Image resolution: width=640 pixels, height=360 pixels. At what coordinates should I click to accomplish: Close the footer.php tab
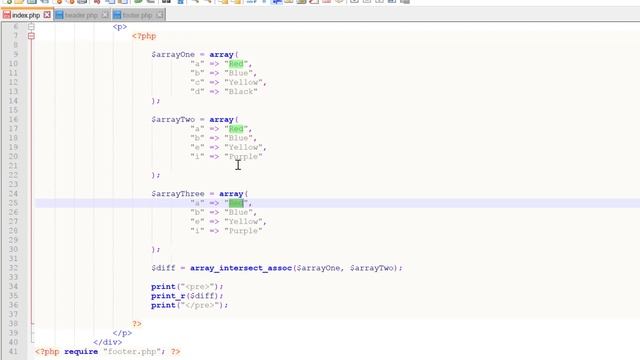(160, 15)
